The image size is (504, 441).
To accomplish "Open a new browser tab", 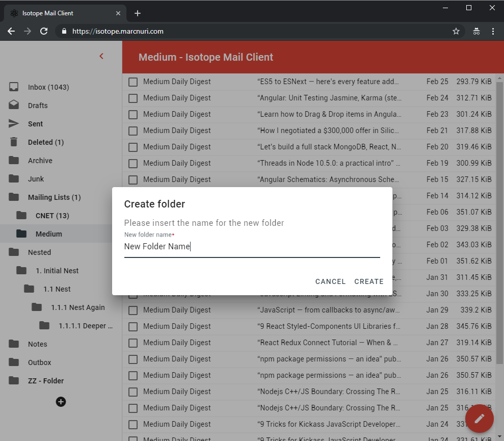I will click(x=137, y=13).
